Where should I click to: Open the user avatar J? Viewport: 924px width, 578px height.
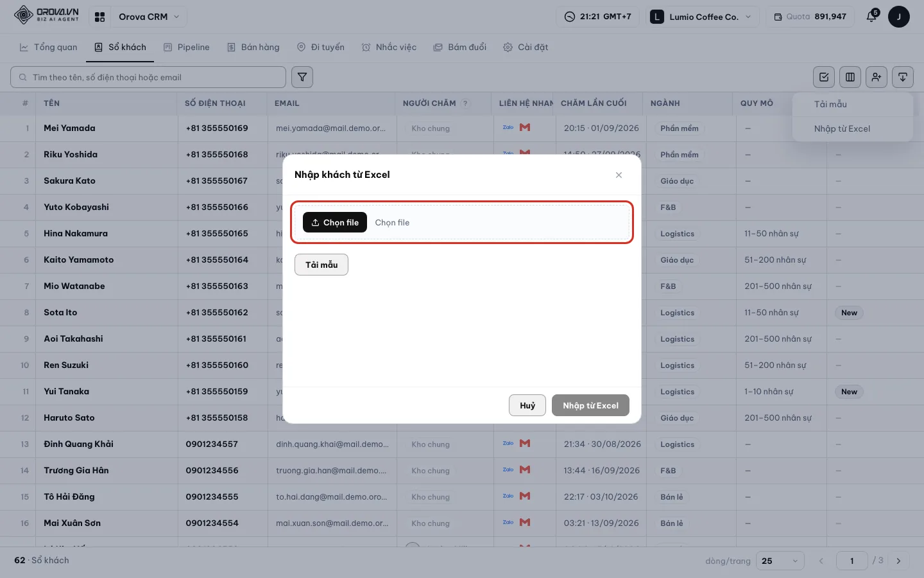[899, 17]
